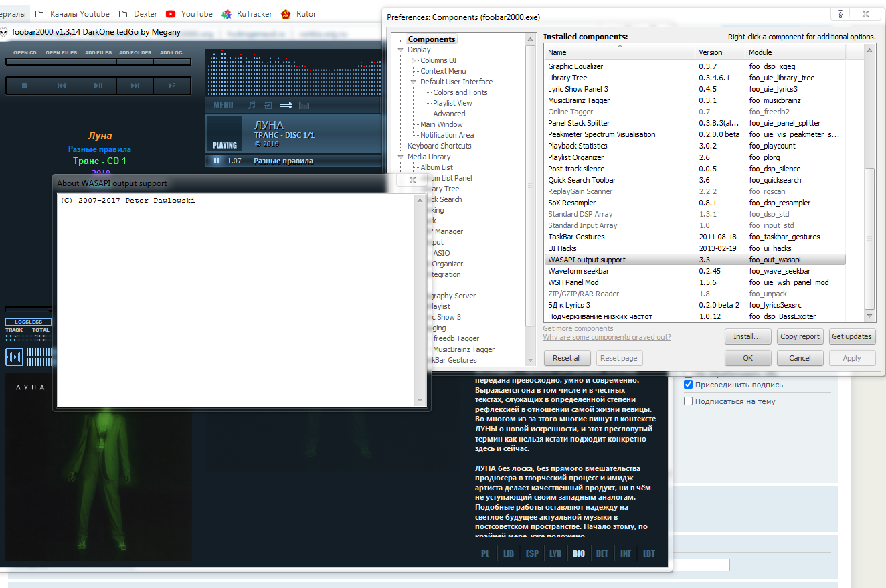Image resolution: width=886 pixels, height=588 pixels.
Task: Uncheck the Присоединить подпись checkbox
Action: pos(688,385)
